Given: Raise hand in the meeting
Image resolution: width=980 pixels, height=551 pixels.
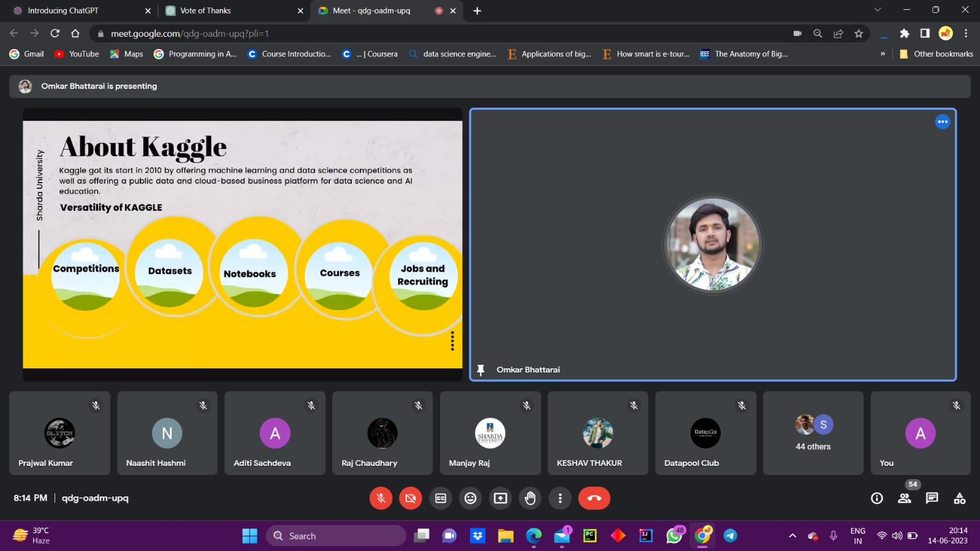Looking at the screenshot, I should pyautogui.click(x=530, y=498).
